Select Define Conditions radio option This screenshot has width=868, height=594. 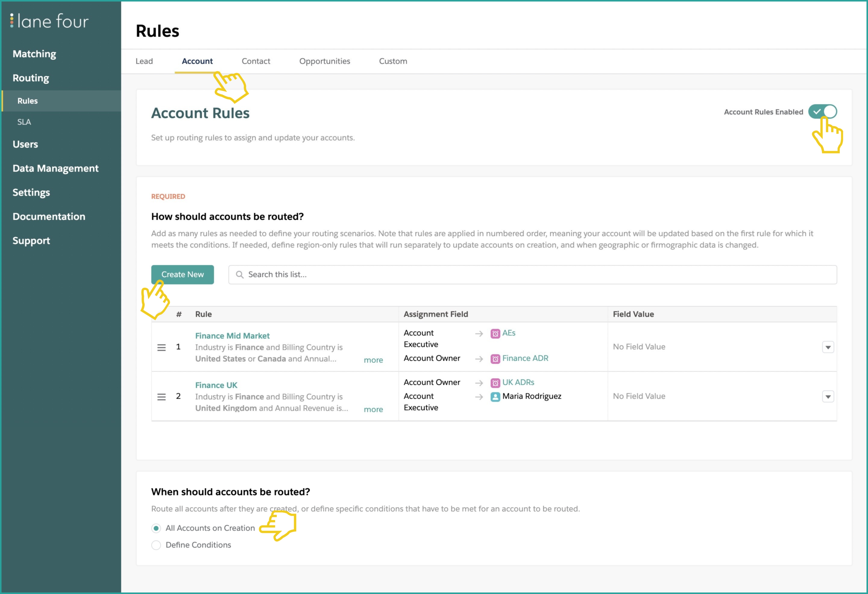(x=156, y=545)
